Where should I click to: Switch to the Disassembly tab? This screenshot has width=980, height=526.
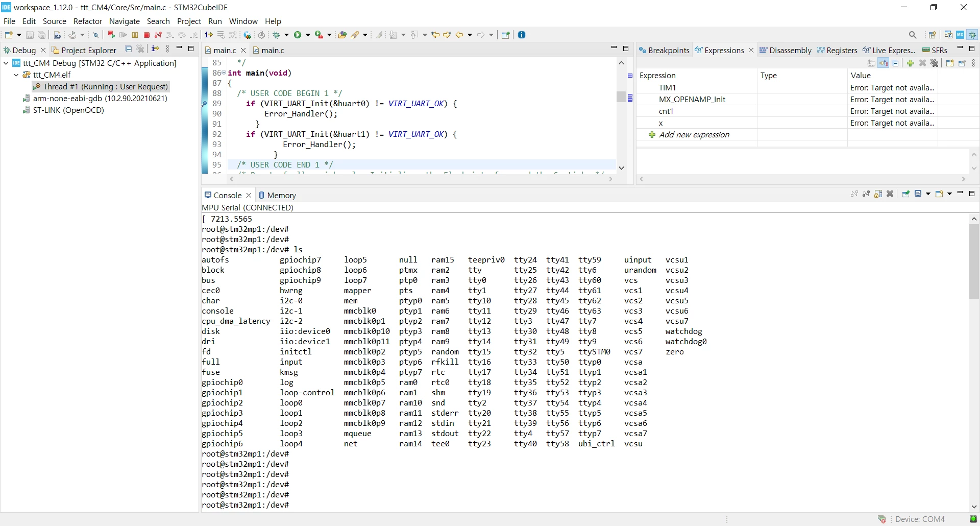click(786, 50)
